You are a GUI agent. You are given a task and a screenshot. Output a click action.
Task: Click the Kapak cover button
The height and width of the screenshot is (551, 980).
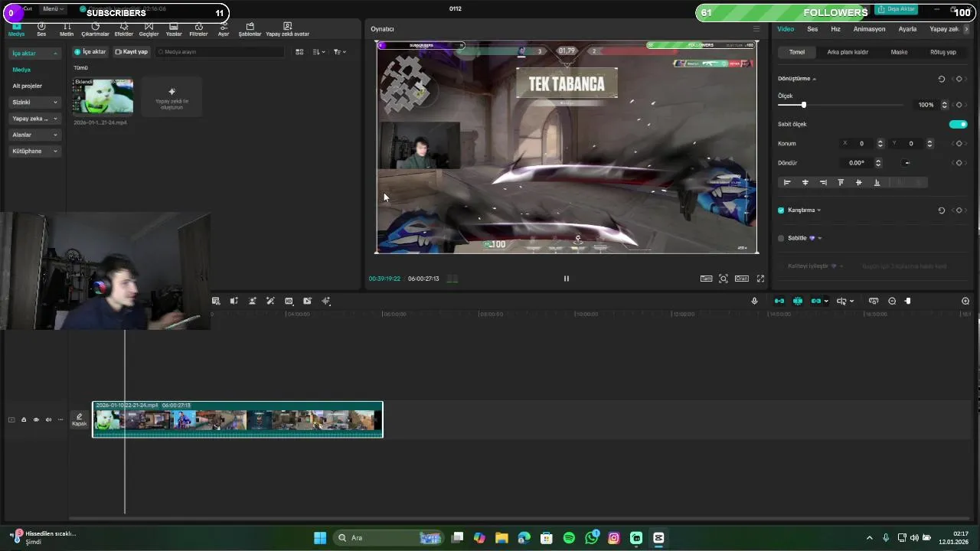point(79,419)
